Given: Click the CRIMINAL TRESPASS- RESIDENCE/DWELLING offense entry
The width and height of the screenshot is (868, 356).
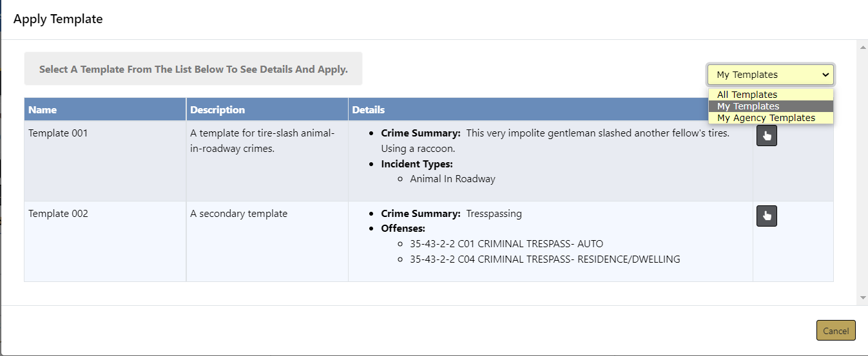Looking at the screenshot, I should click(x=545, y=259).
